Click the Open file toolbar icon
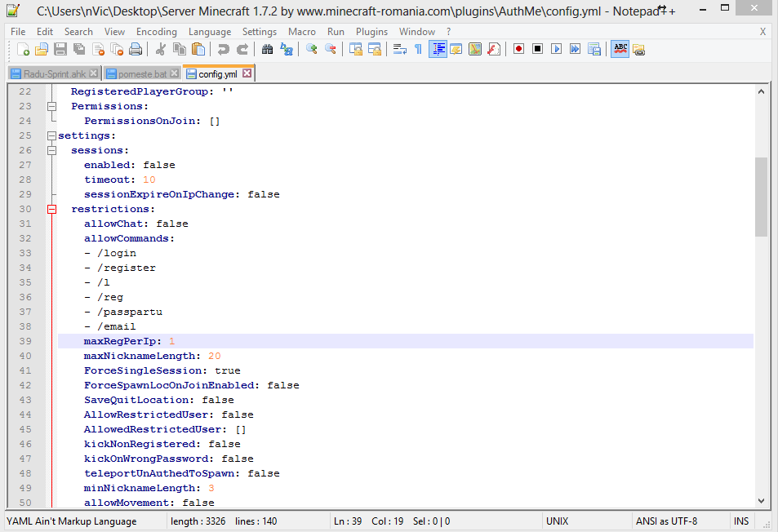Viewport: 778px width, 532px height. point(42,49)
